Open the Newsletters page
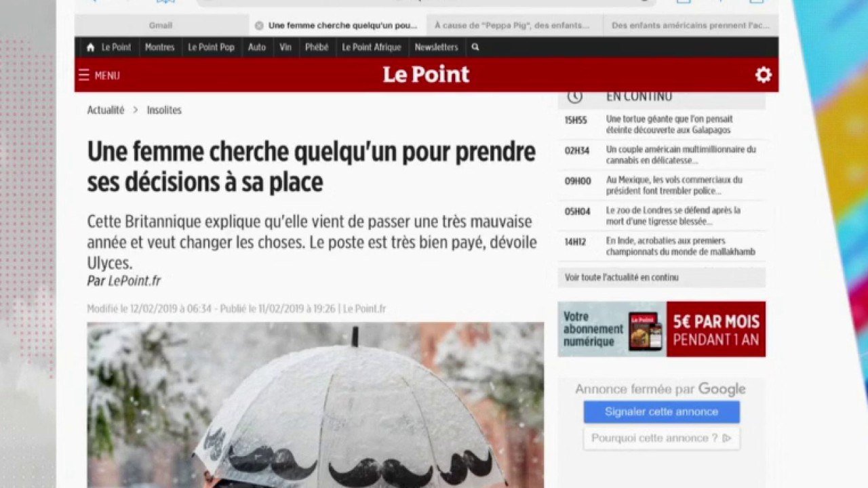Screen dimensions: 868x488 click(436, 47)
